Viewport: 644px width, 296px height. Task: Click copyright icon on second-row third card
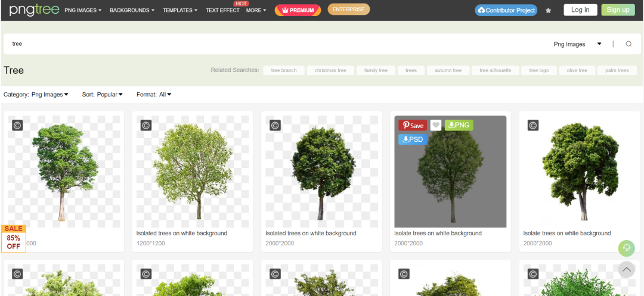point(275,274)
